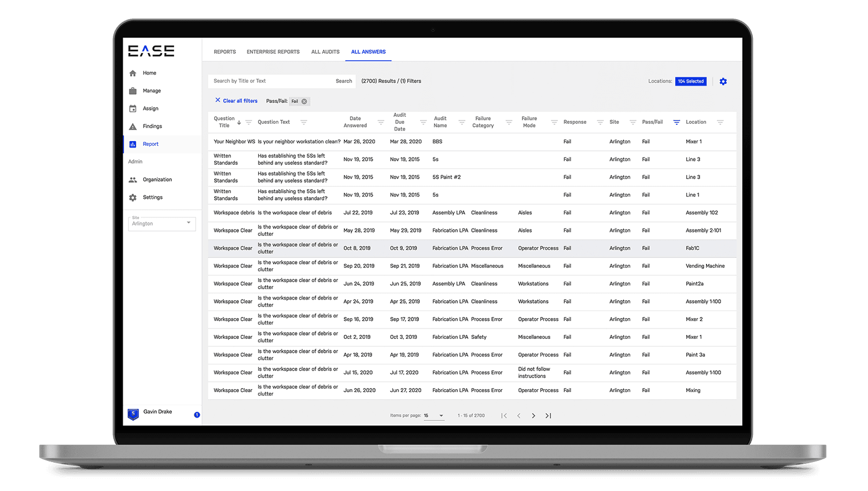This screenshot has height=491, width=868.
Task: Open the Pass/Fail column filter
Action: point(676,122)
